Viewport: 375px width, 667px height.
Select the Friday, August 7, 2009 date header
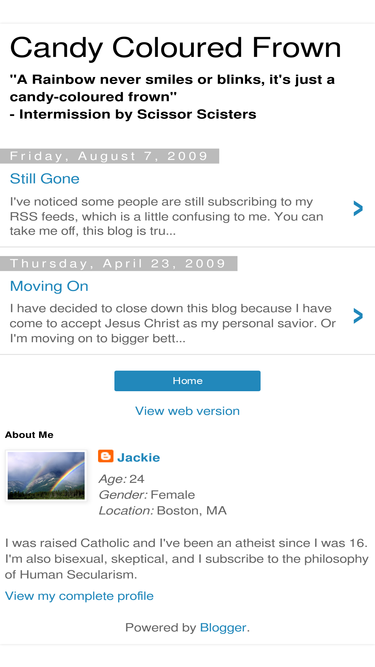[109, 156]
